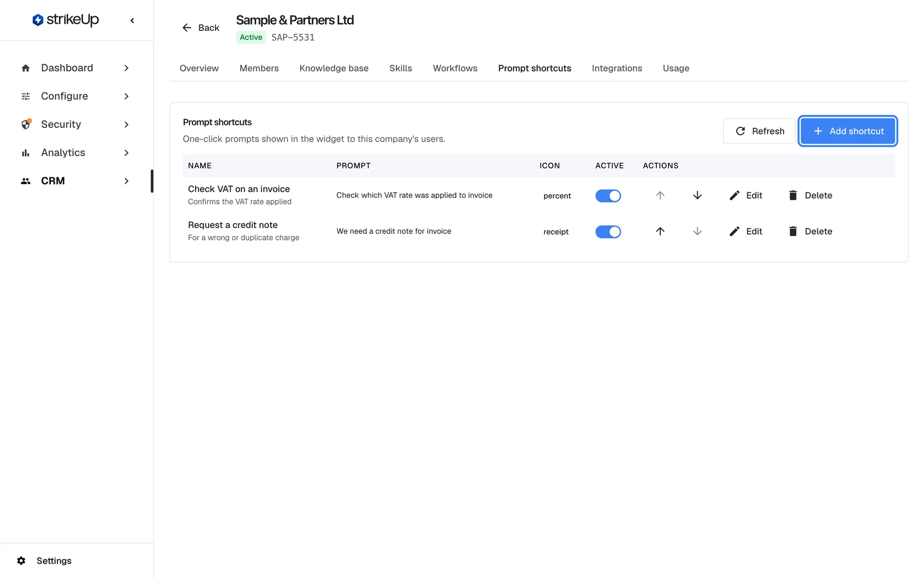
Task: Expand the Security menu chevron
Action: tap(126, 124)
